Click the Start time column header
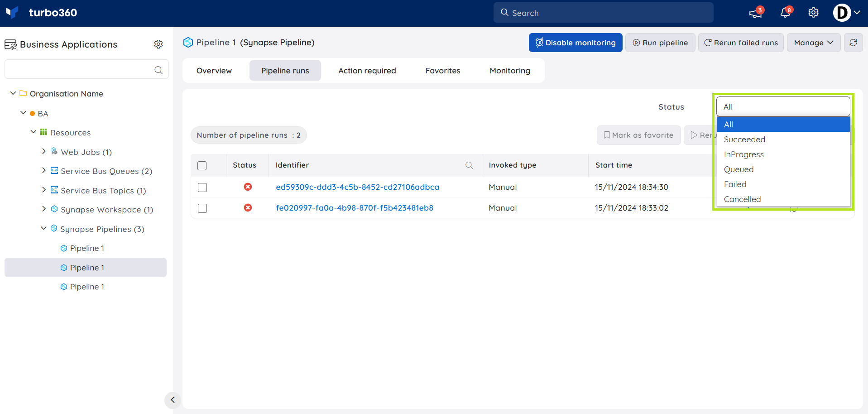This screenshot has height=414, width=868. (x=614, y=165)
